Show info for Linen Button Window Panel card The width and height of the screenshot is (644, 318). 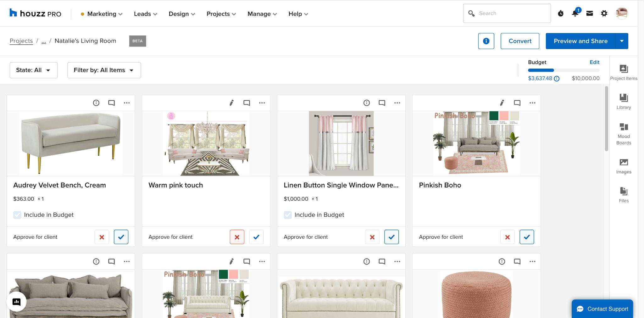pyautogui.click(x=367, y=103)
